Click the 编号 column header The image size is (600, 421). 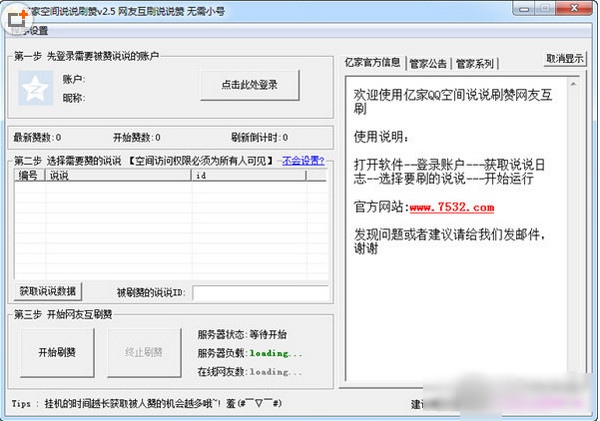tap(30, 175)
